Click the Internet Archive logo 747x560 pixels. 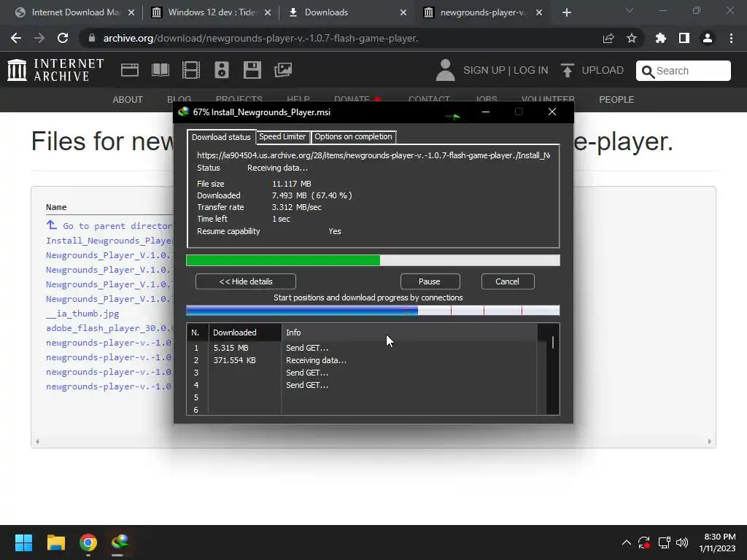(x=55, y=70)
